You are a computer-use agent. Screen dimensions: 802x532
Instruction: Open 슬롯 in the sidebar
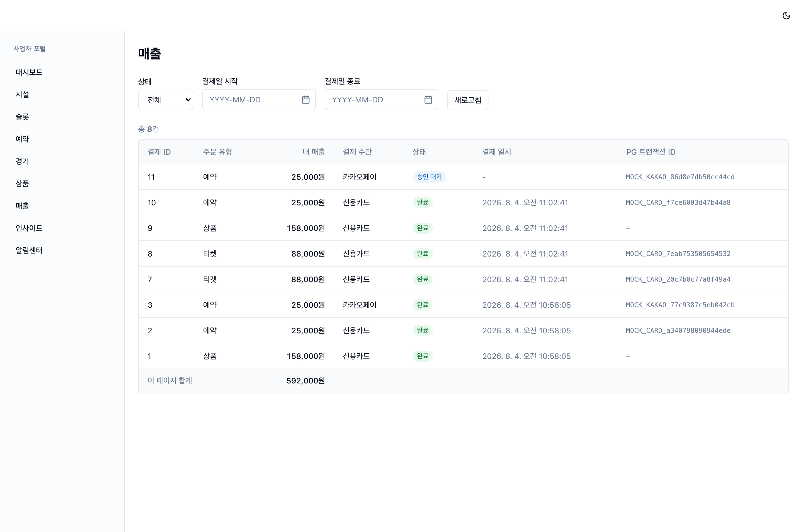click(22, 117)
